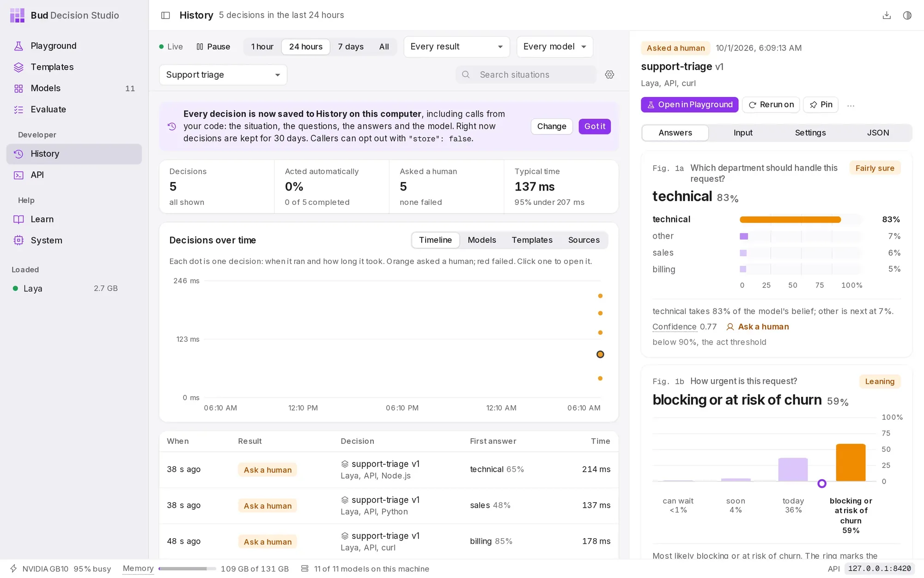This screenshot has width=924, height=578.
Task: Open the Evaluate section
Action: point(74,110)
